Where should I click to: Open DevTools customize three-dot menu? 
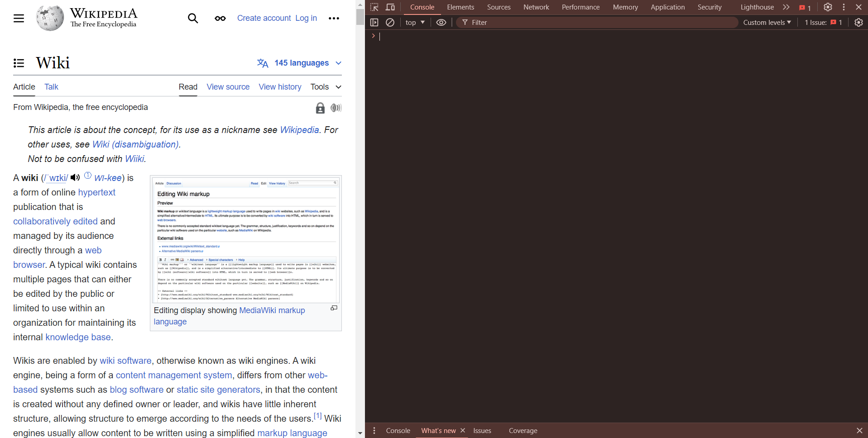pos(844,7)
